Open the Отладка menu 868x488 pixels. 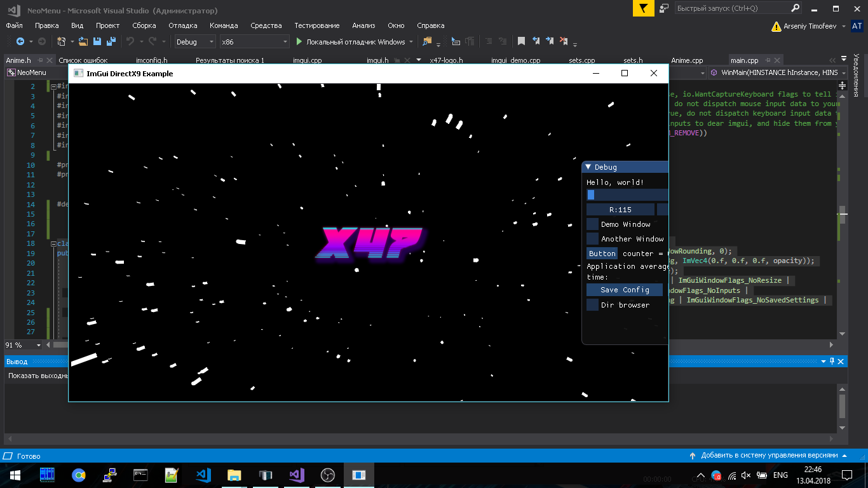point(182,25)
